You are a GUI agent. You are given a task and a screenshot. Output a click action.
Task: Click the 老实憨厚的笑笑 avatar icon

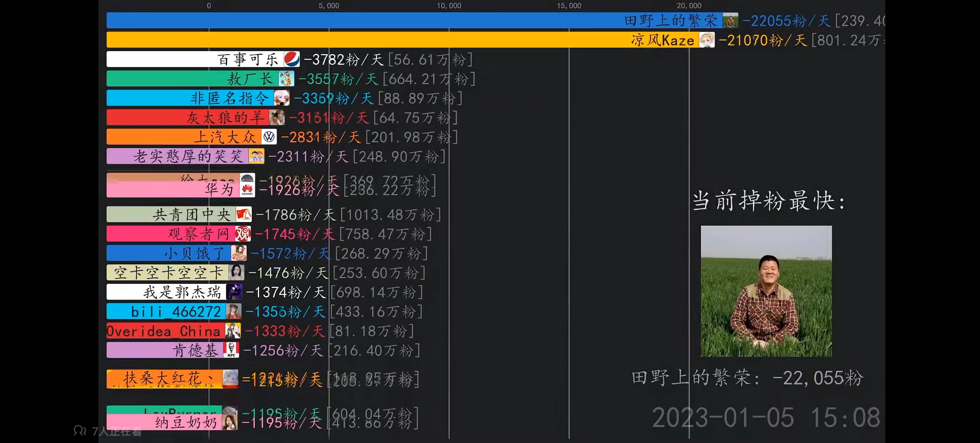point(257,156)
